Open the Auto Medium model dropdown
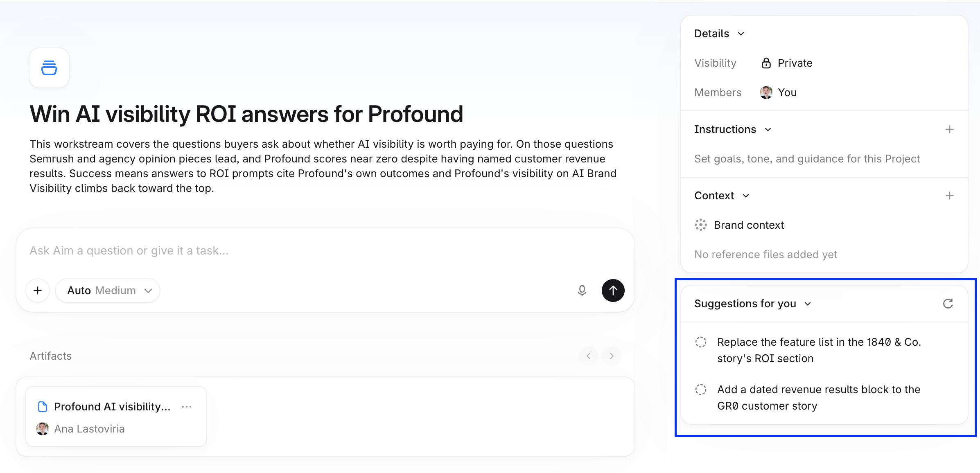This screenshot has height=473, width=980. [108, 291]
